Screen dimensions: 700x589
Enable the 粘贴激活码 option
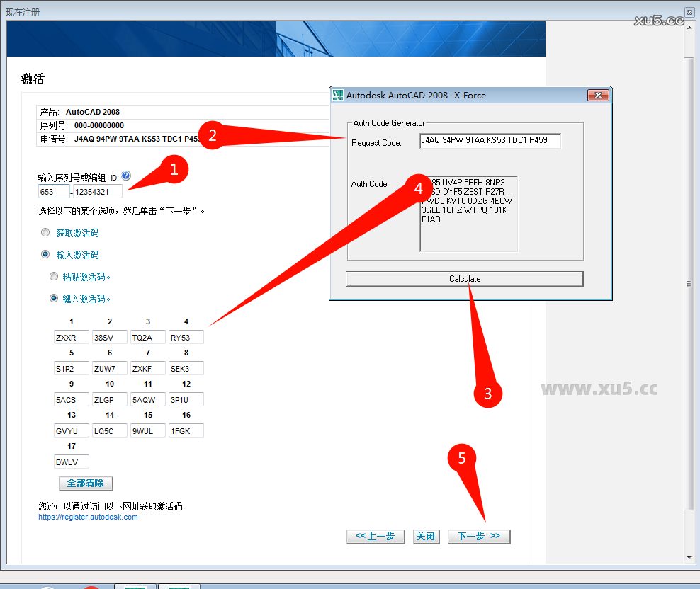(x=54, y=276)
